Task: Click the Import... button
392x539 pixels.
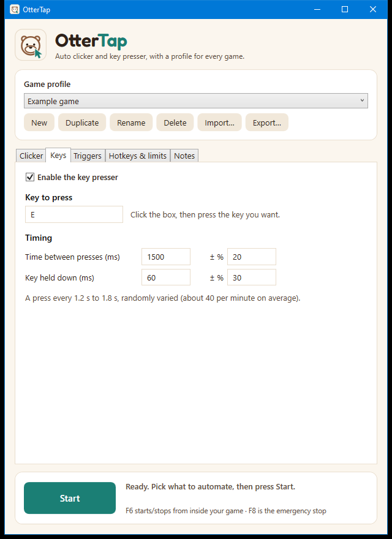Action: pos(219,123)
